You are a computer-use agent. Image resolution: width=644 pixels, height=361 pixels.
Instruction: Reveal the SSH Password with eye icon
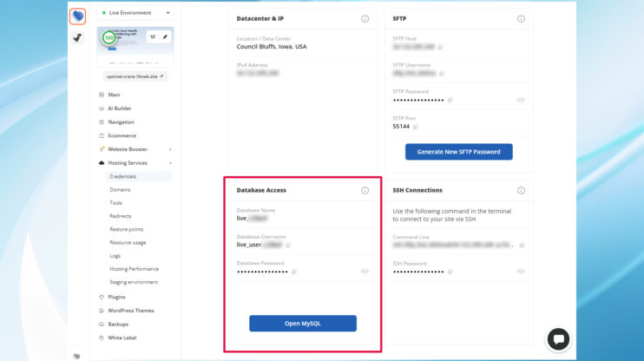[521, 272]
